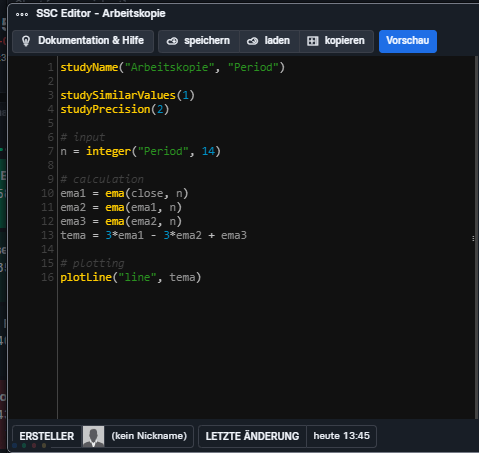
Task: Click the (kein Nickname) creator label
Action: (x=149, y=436)
